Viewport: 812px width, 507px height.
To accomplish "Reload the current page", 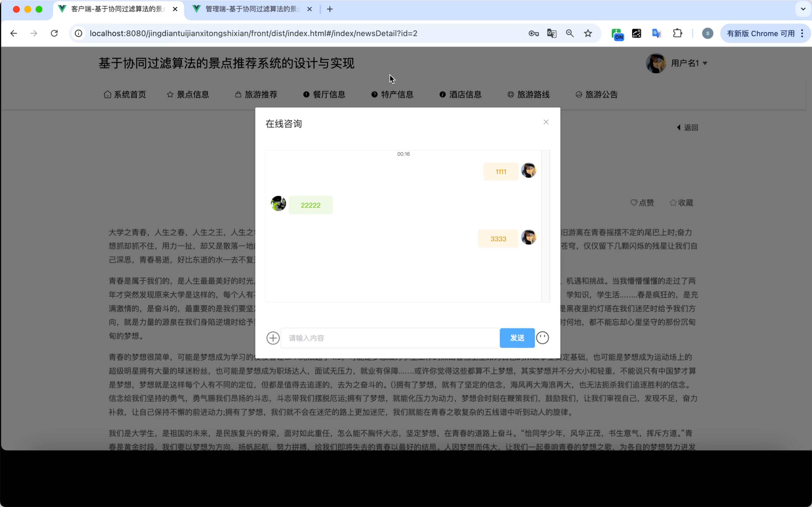I will pyautogui.click(x=54, y=33).
